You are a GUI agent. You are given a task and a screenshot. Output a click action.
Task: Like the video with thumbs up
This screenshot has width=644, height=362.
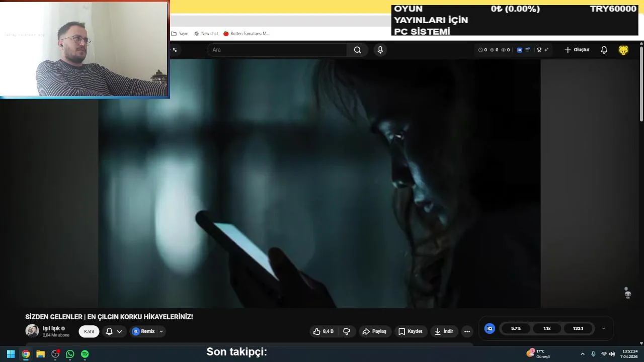[x=323, y=331]
